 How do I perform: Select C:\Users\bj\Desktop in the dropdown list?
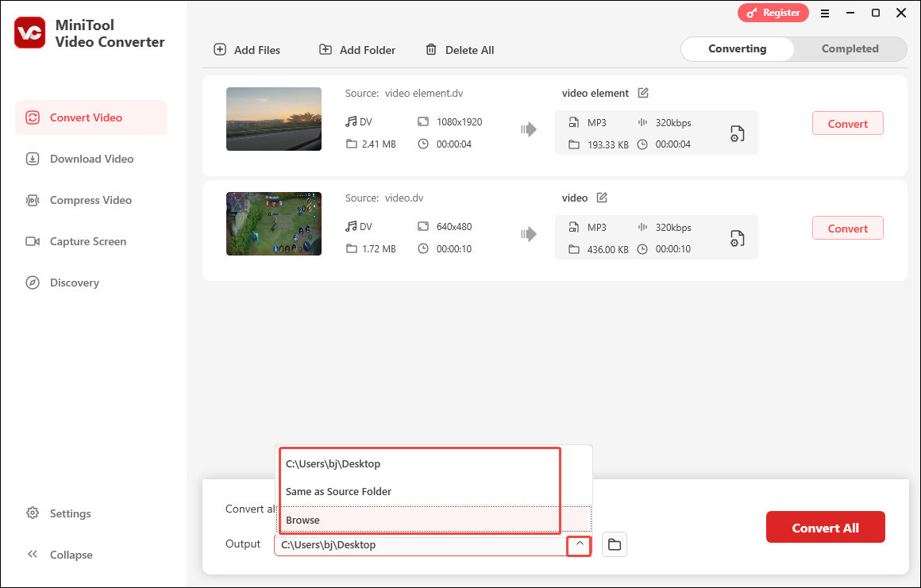point(434,463)
